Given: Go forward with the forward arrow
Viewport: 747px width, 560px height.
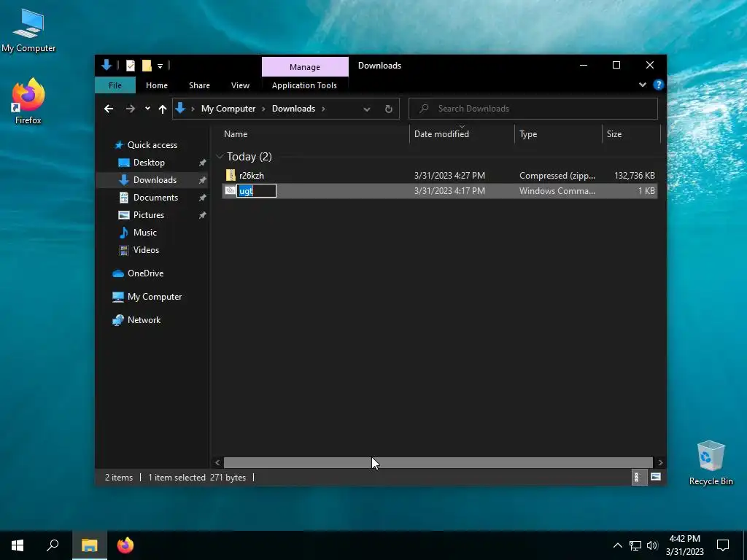Looking at the screenshot, I should click(x=130, y=109).
